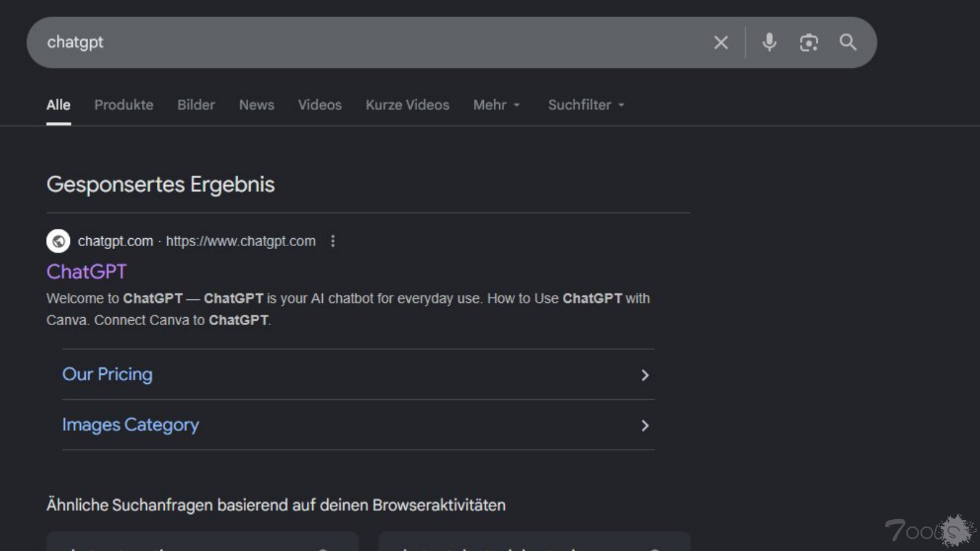The height and width of the screenshot is (551, 980).
Task: Open the Suchfilter dropdown
Action: click(x=586, y=105)
